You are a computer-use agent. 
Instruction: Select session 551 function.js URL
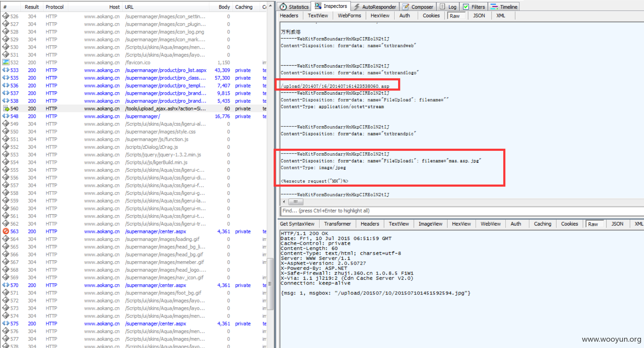click(157, 139)
